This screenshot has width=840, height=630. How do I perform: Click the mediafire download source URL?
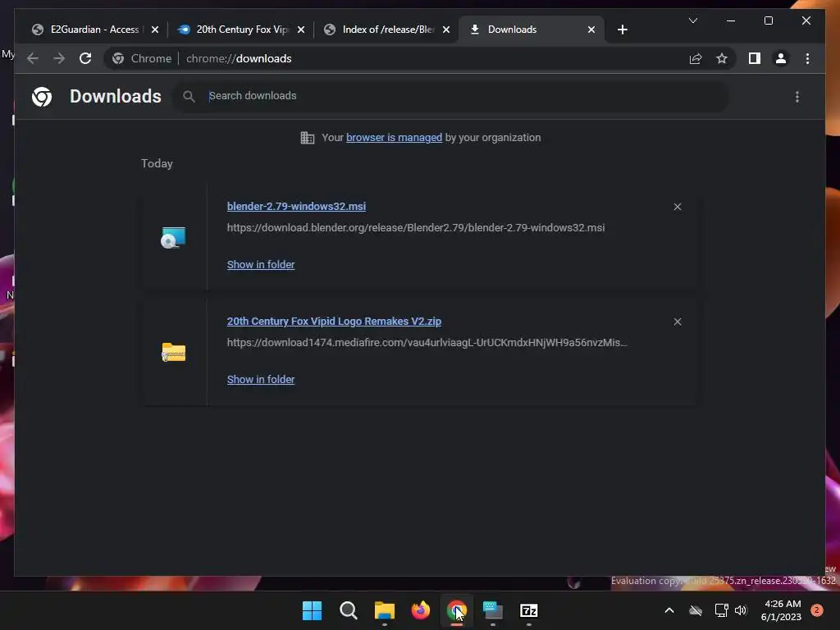[x=427, y=343]
